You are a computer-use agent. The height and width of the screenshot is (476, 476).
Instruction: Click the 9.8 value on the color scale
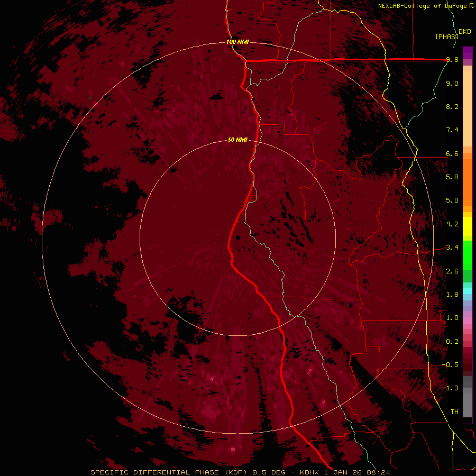(x=452, y=60)
